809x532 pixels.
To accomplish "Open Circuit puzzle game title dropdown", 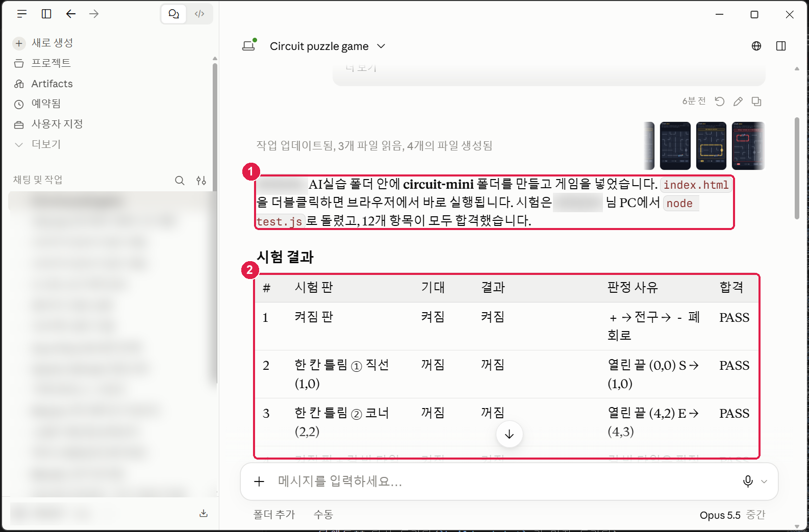I will coord(327,46).
